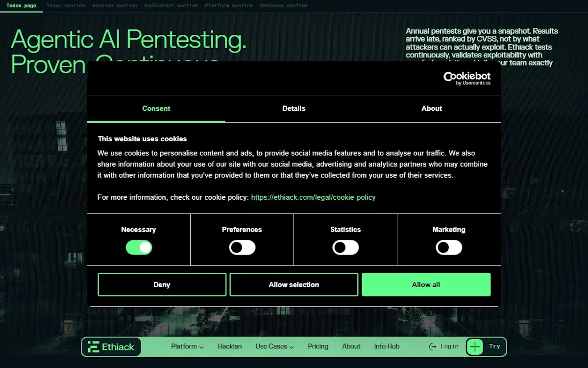Screen dimensions: 588x368
Task: Click the Allow selection button
Action: [294, 285]
